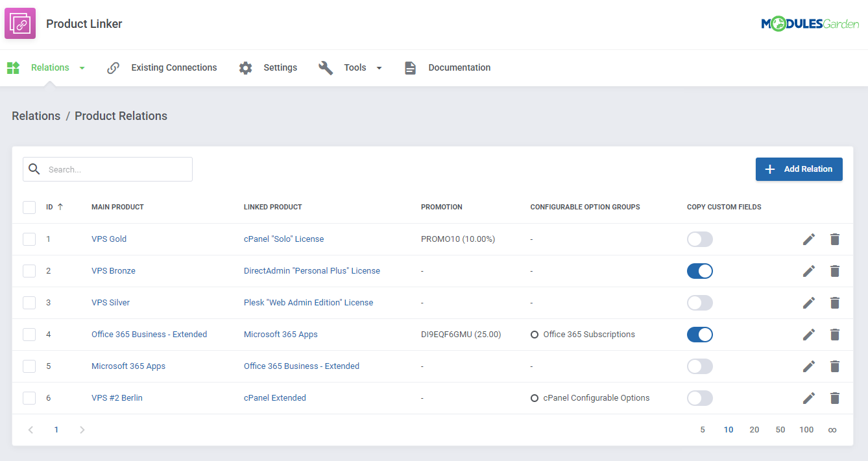Image resolution: width=868 pixels, height=461 pixels.
Task: Tick the select-all header checkbox
Action: click(x=29, y=207)
